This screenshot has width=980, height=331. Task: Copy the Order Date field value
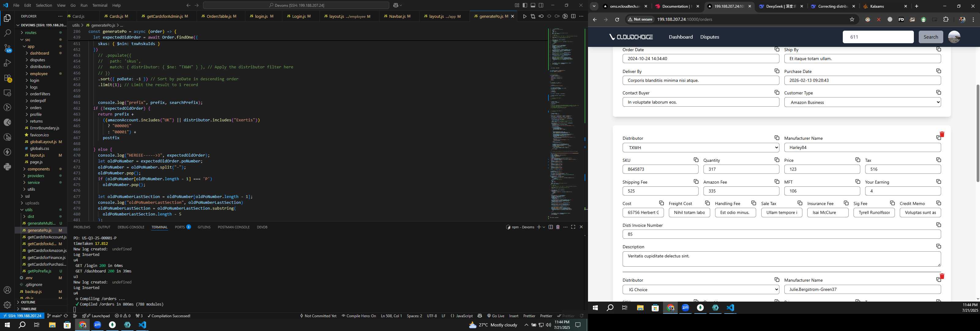[x=777, y=50]
